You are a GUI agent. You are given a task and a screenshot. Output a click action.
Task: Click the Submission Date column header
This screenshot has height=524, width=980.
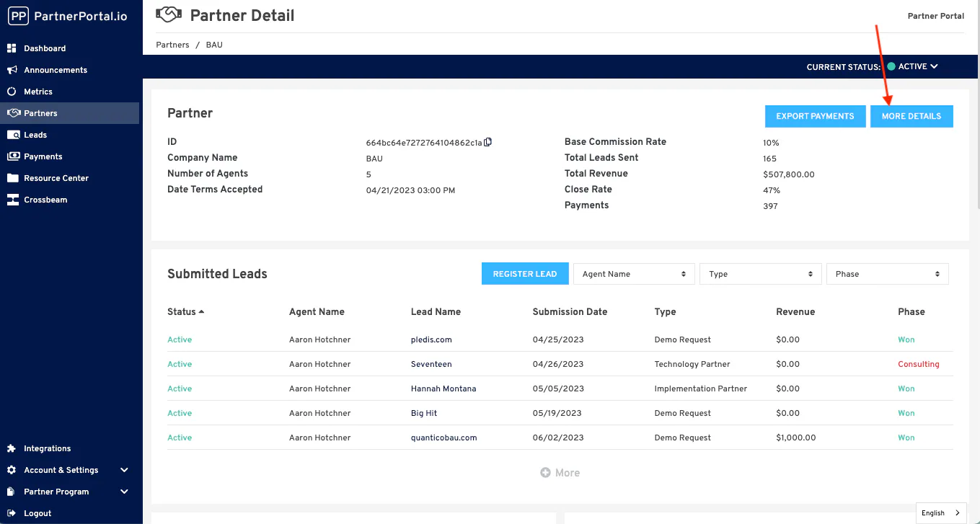click(570, 312)
